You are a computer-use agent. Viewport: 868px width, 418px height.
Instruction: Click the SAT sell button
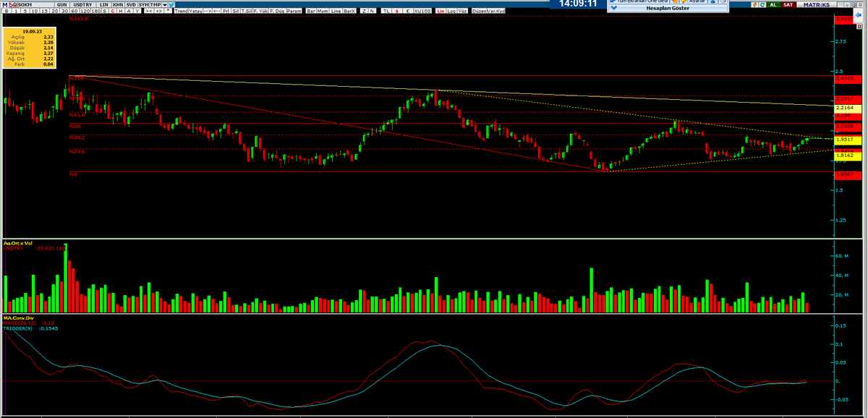pyautogui.click(x=788, y=4)
